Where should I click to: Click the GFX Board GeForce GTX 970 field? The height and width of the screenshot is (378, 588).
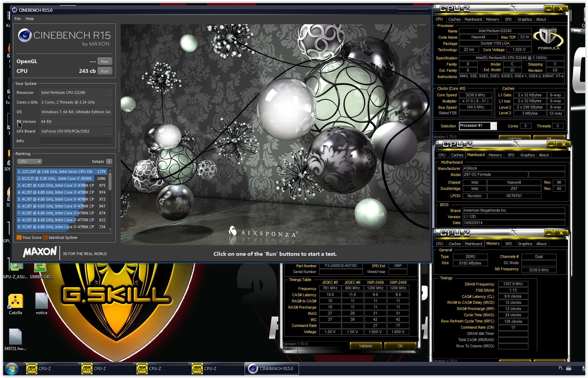point(76,131)
